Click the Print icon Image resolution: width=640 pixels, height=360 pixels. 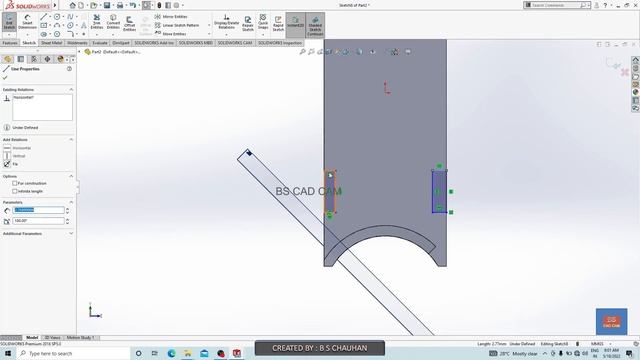(120, 5)
